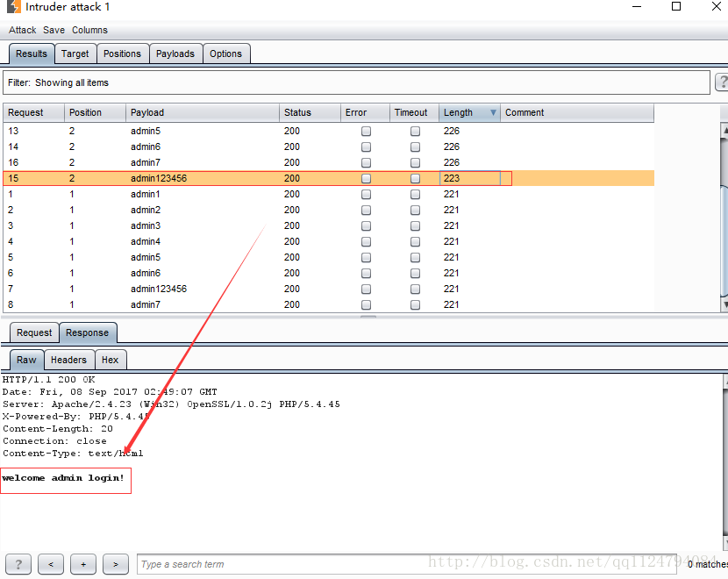Sort by the Error column header
Screen dimensions: 728x579
365,112
